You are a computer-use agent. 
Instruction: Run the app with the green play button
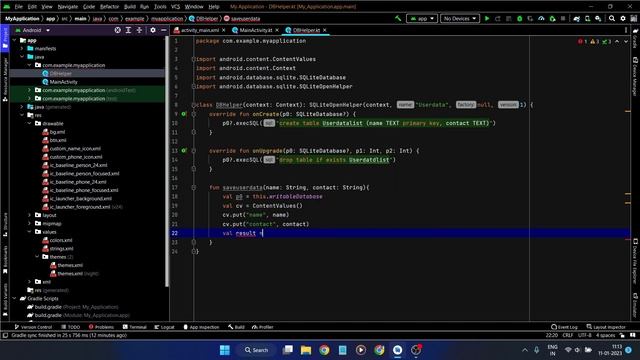(x=487, y=18)
